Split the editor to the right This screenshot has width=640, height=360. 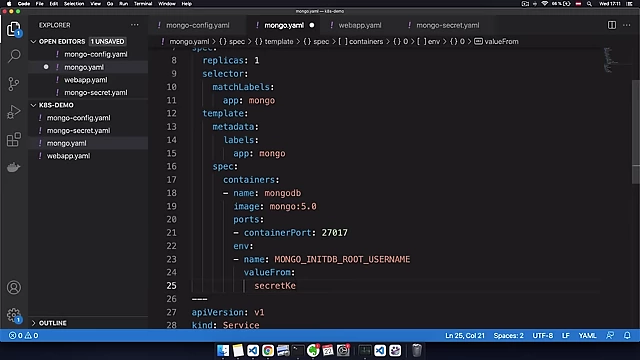click(x=611, y=25)
